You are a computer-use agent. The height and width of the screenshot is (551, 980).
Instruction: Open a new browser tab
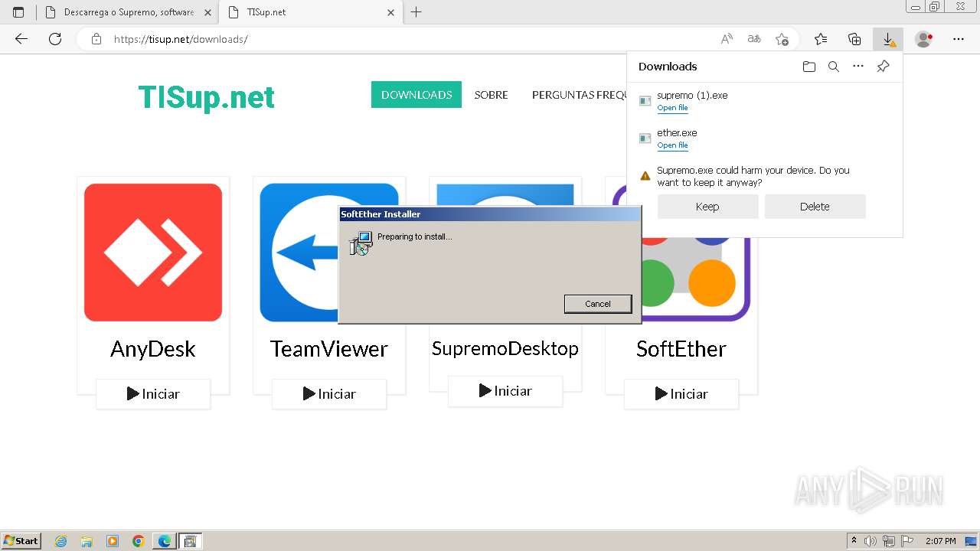(x=416, y=12)
